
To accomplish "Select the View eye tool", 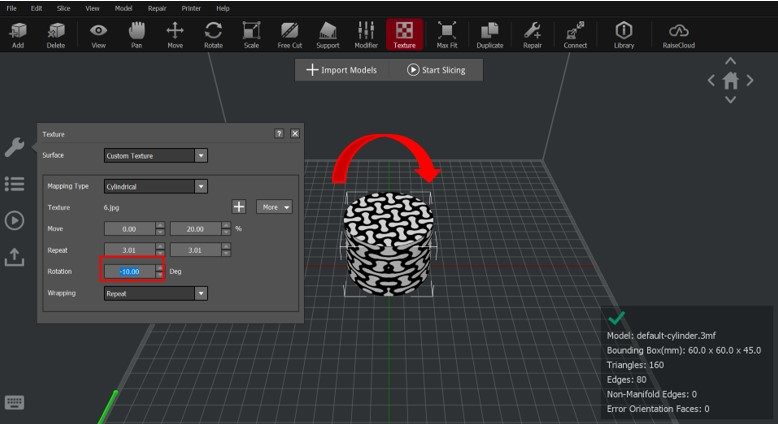I will 98,35.
